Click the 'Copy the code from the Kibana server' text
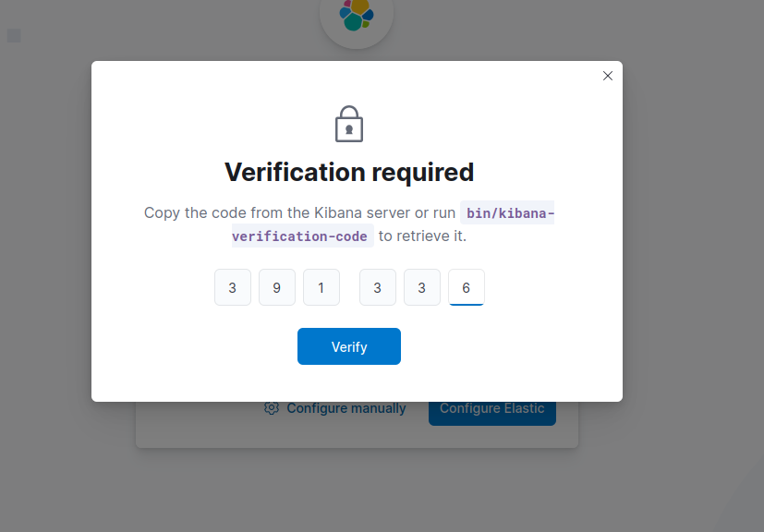The height and width of the screenshot is (532, 764). [x=277, y=213]
